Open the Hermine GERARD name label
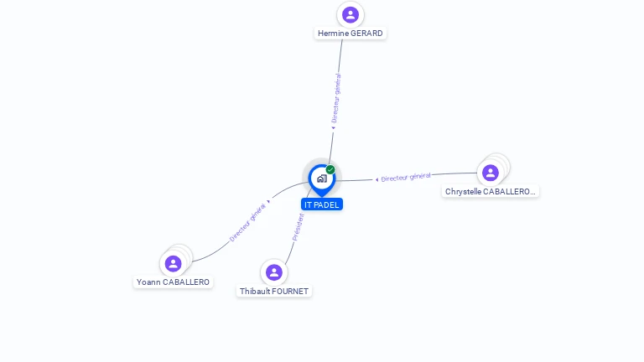644x362 pixels. tap(351, 34)
